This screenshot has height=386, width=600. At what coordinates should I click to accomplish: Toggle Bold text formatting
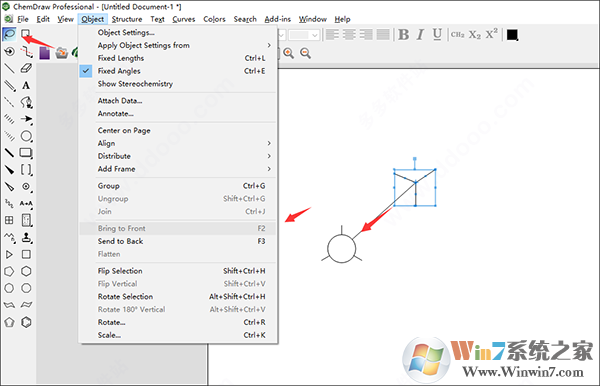[403, 35]
